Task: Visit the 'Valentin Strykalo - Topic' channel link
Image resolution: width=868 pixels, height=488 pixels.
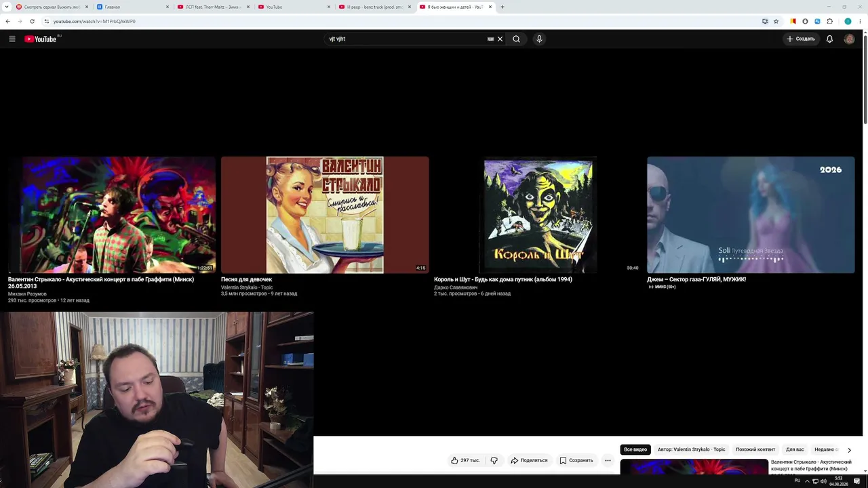Action: click(247, 287)
